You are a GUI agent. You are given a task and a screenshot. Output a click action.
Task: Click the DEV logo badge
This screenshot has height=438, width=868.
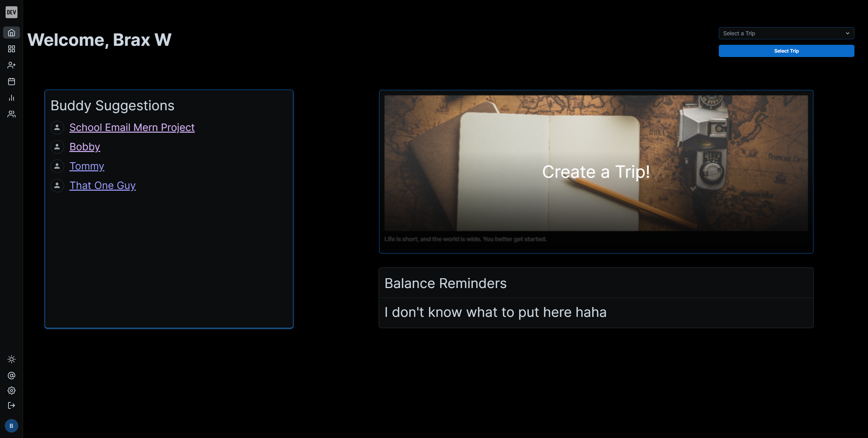[x=12, y=12]
